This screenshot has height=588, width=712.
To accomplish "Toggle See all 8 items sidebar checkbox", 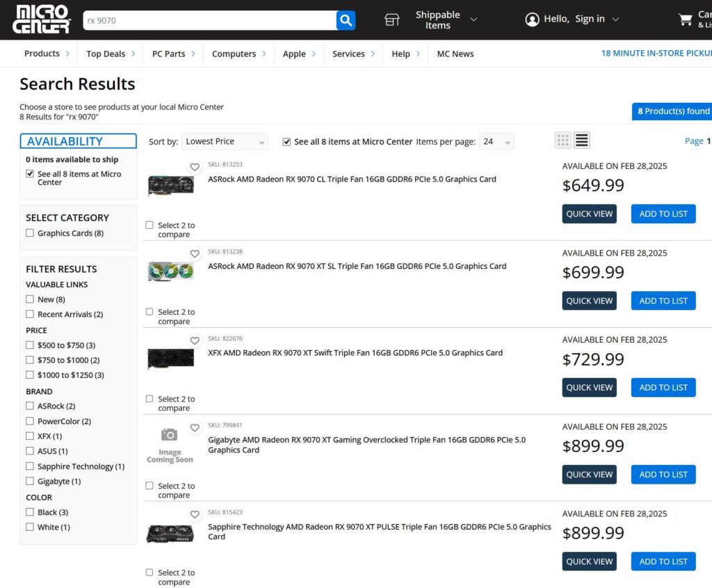I will point(30,174).
